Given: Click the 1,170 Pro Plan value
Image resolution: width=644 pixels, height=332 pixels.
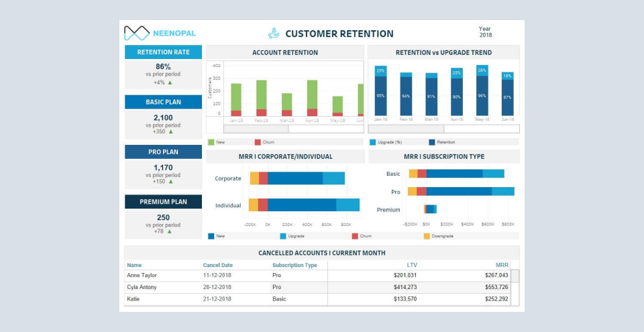Looking at the screenshot, I should point(163,168).
